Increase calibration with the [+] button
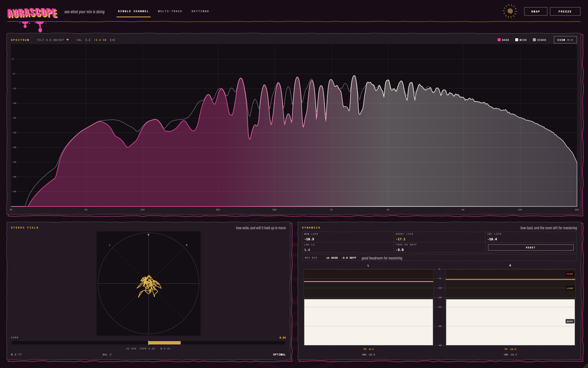 pyautogui.click(x=112, y=40)
